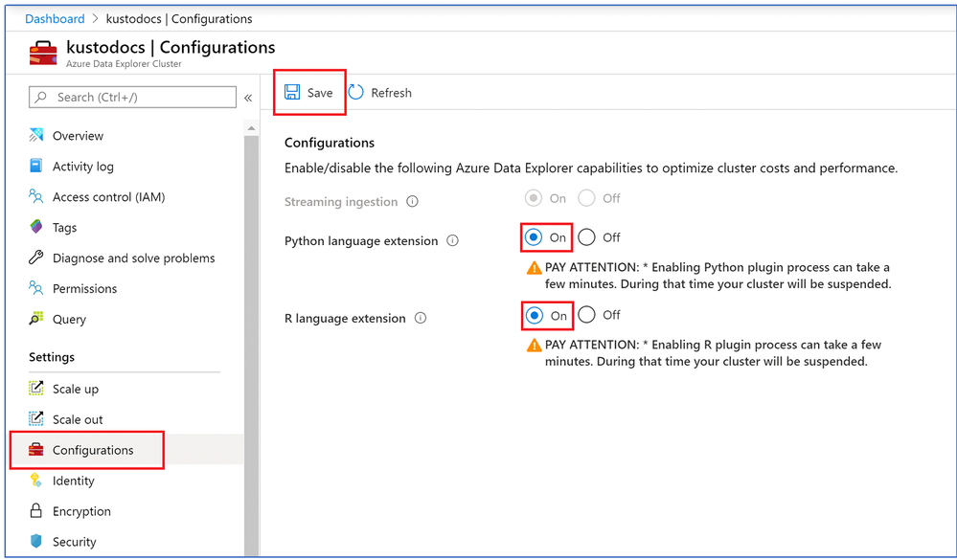957x560 pixels.
Task: Click the Security shield icon
Action: coord(36,542)
